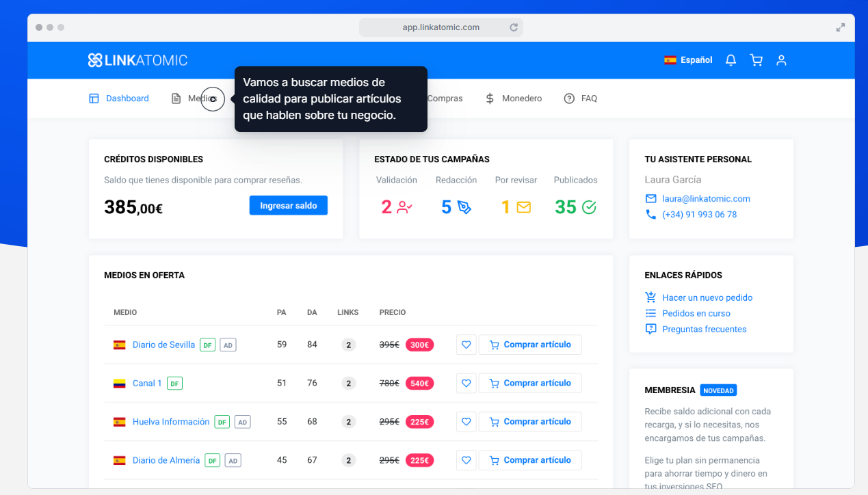Click the pulsing tour hotspot circle
The image size is (868, 495).
point(213,99)
